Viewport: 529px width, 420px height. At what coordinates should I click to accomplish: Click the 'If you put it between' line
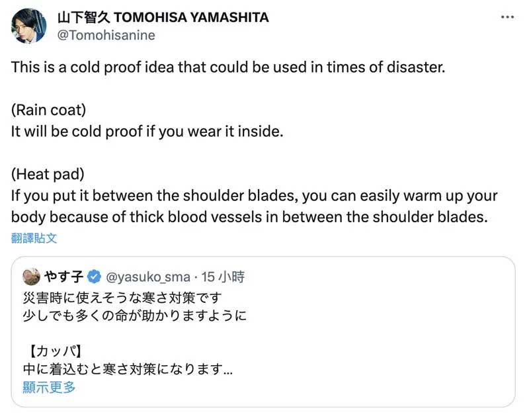(x=254, y=196)
